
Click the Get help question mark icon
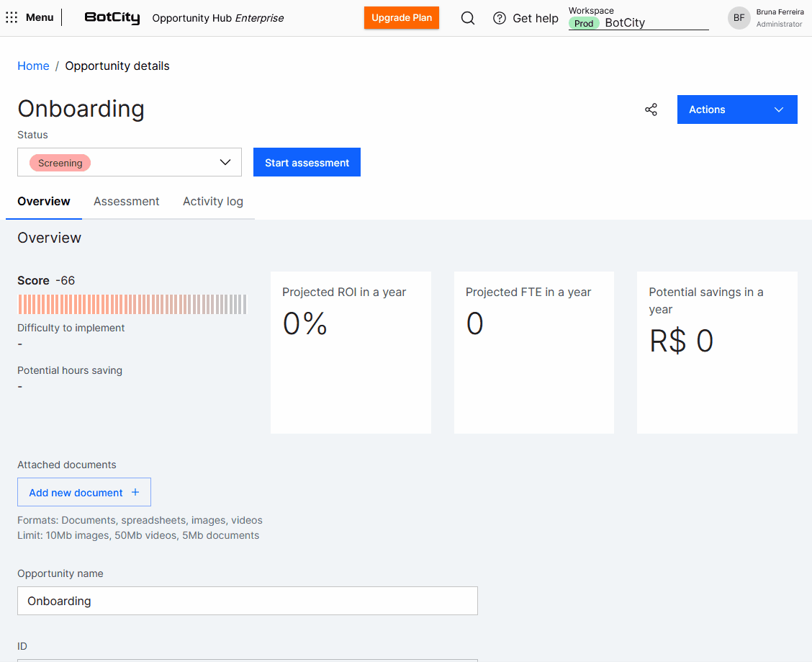500,18
